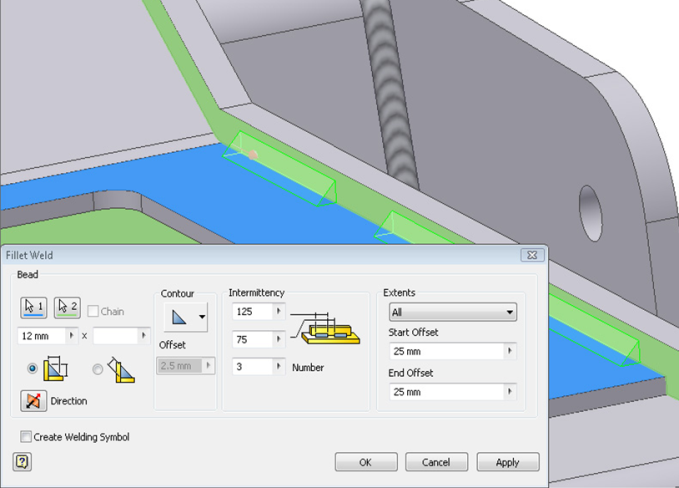Open the Contour shape dropdown

[202, 317]
